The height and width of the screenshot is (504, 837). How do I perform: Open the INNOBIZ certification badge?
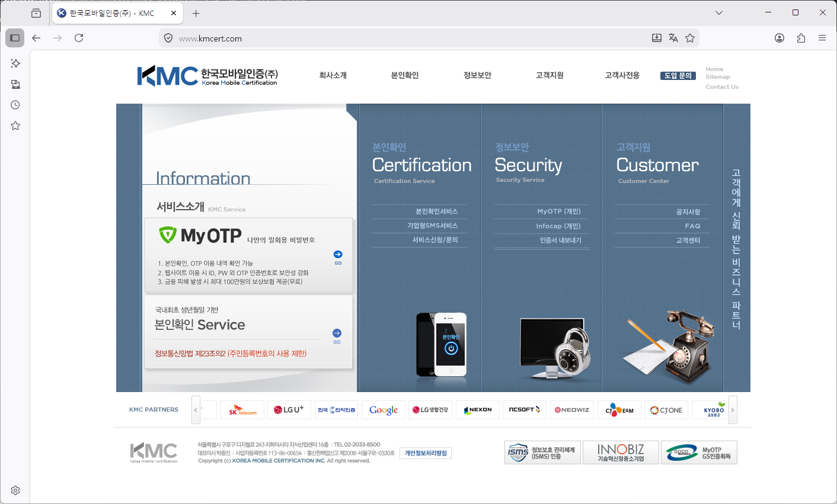point(621,452)
